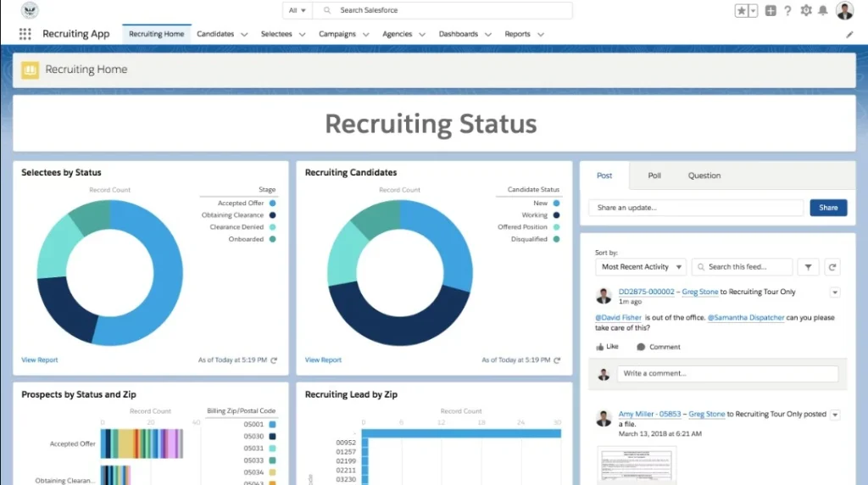This screenshot has width=868, height=485.
Task: Open the Greg Stone link in first post
Action: (x=699, y=292)
